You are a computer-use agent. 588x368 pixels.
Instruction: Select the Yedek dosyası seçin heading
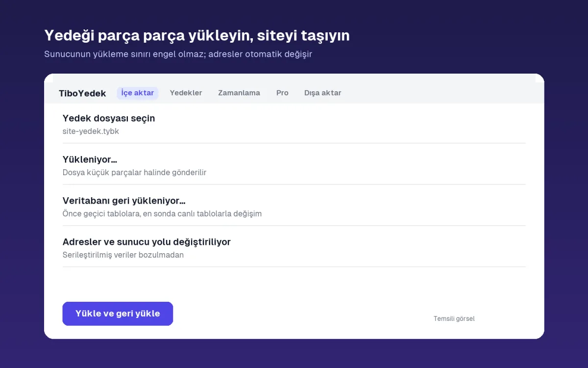pos(109,118)
